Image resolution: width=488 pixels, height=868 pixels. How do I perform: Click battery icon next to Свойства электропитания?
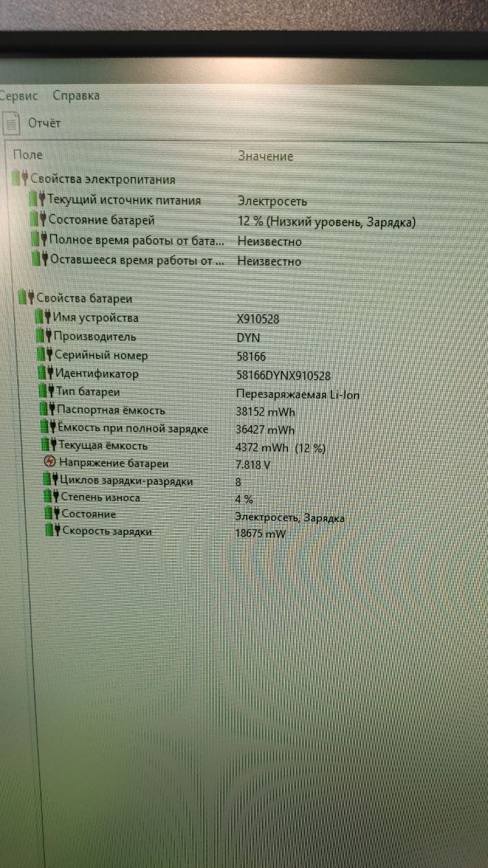tap(20, 180)
